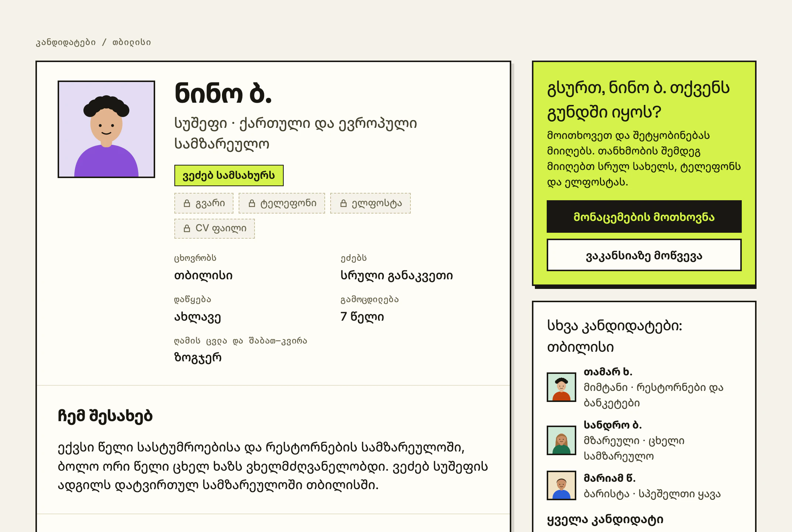This screenshot has width=792, height=532.
Task: Click the ახლავე start value
Action: click(198, 317)
